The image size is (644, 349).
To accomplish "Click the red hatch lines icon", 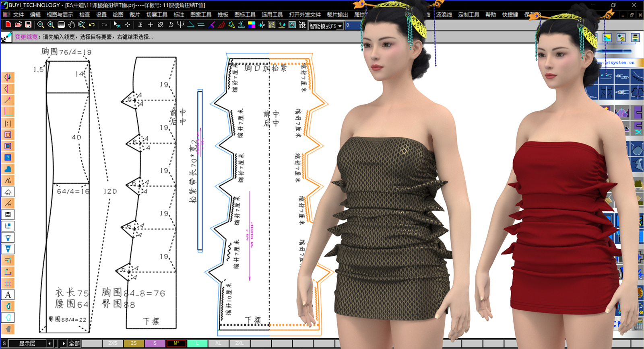I will point(221,25).
